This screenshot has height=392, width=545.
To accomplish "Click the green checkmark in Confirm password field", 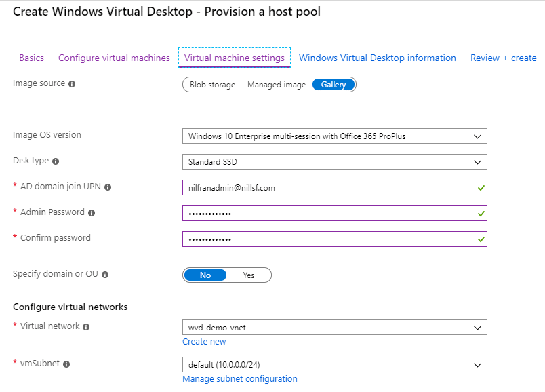I will tap(481, 239).
